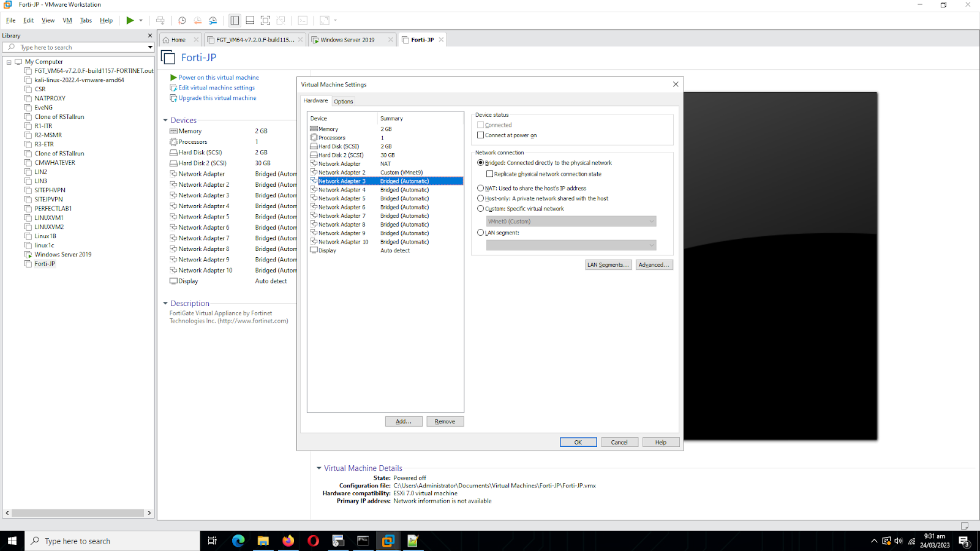The image size is (980, 551).
Task: Select Memory in the settings device list
Action: coord(385,129)
